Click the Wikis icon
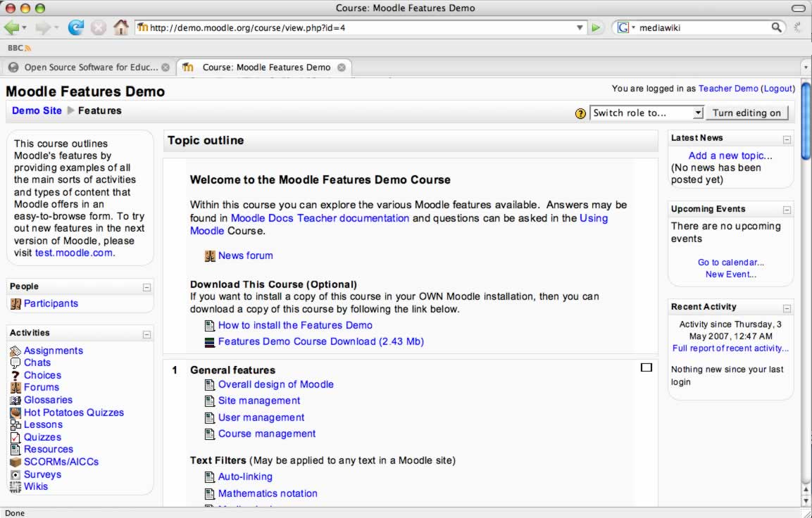The height and width of the screenshot is (518, 812). (15, 486)
